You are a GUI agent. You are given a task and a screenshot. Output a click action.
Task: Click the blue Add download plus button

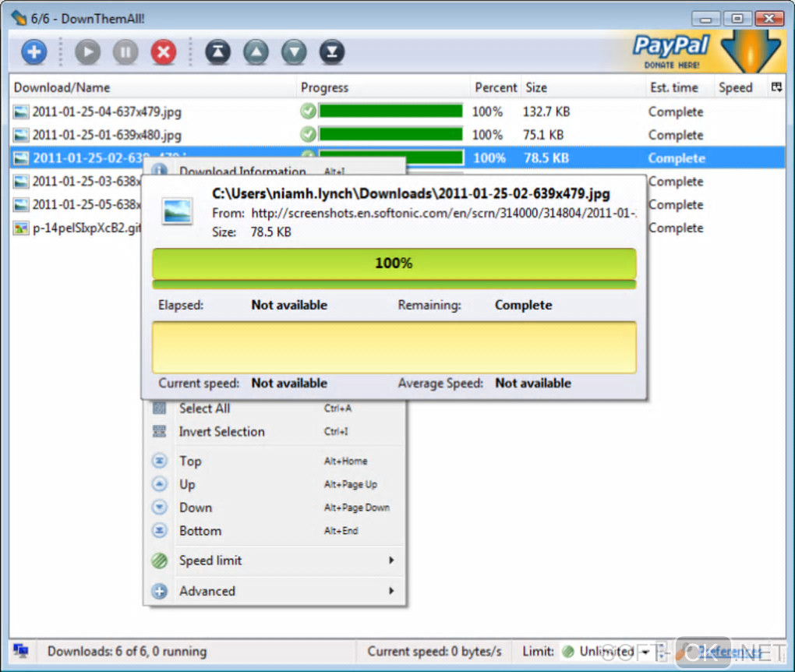pyautogui.click(x=34, y=51)
